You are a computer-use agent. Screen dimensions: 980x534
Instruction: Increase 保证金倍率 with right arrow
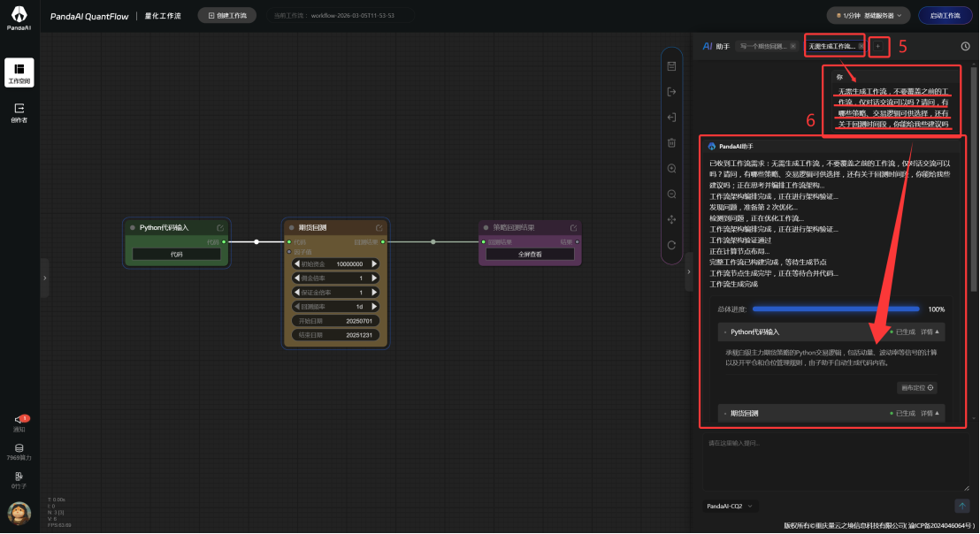pos(374,293)
